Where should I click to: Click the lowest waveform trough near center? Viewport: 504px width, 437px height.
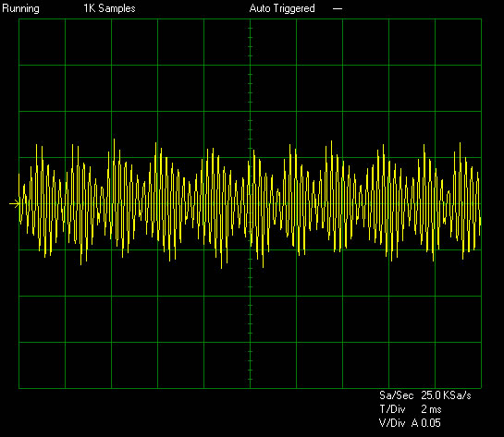tap(264, 266)
